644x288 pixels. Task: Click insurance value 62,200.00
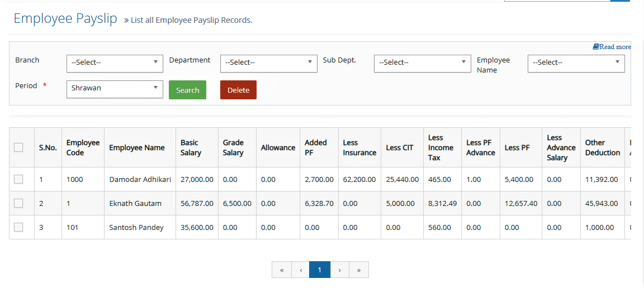(359, 179)
